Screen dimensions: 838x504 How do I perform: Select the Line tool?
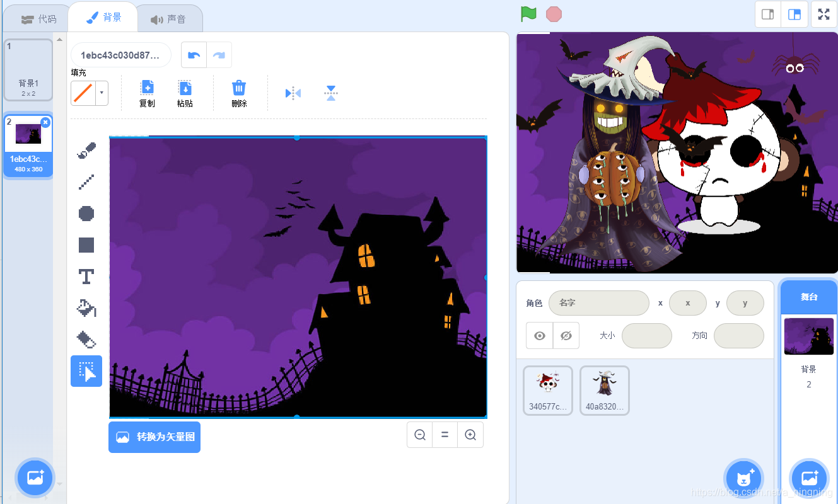86,182
